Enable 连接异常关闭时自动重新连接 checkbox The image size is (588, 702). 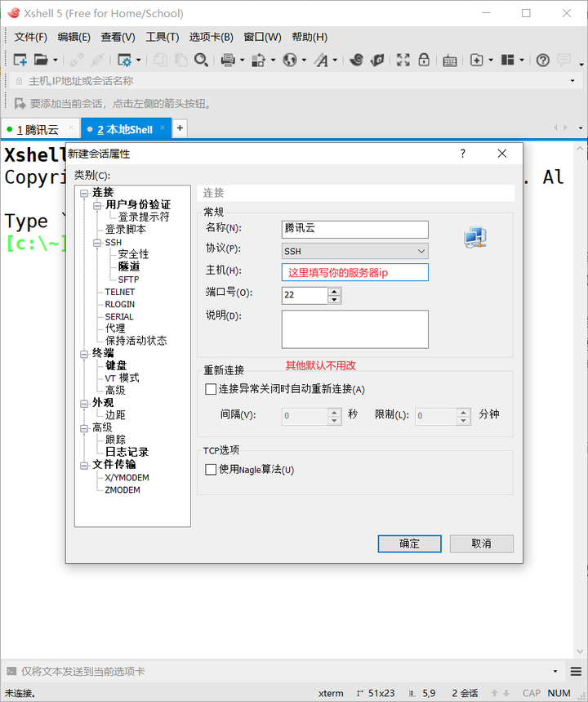[x=211, y=389]
